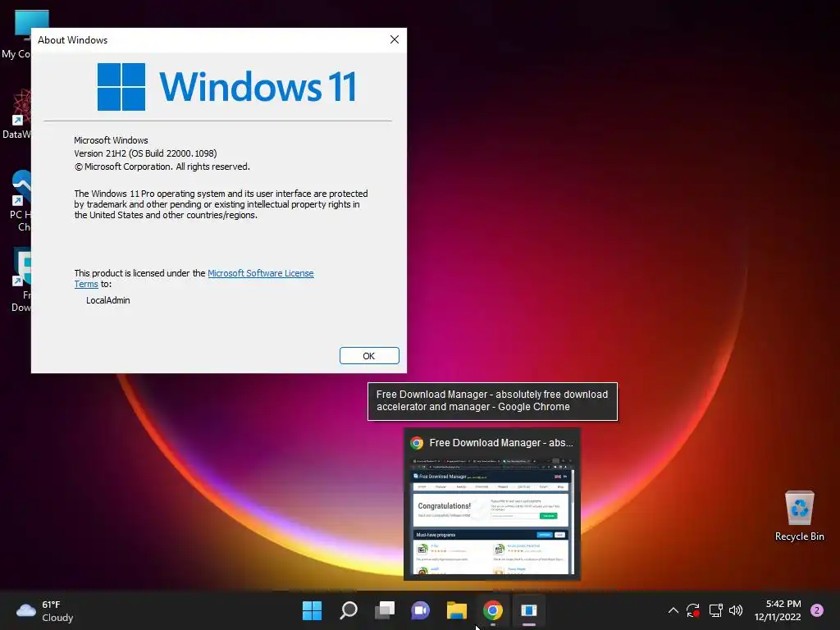Open the notification badge showing 2

tap(817, 610)
